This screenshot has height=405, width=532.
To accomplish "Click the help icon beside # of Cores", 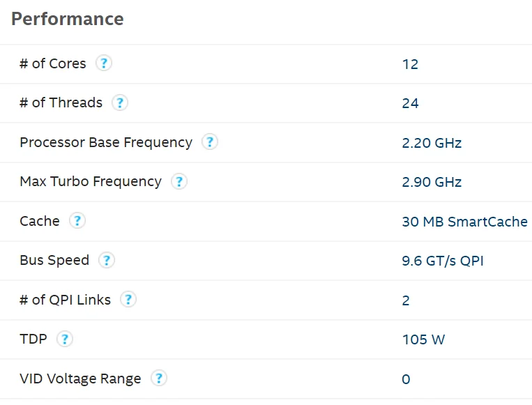I will 103,63.
